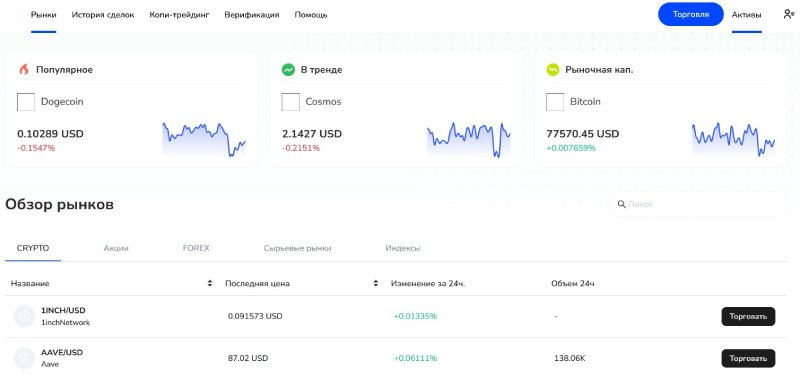Switch to the Сырьевые рынки tab
This screenshot has width=800, height=377.
[297, 248]
